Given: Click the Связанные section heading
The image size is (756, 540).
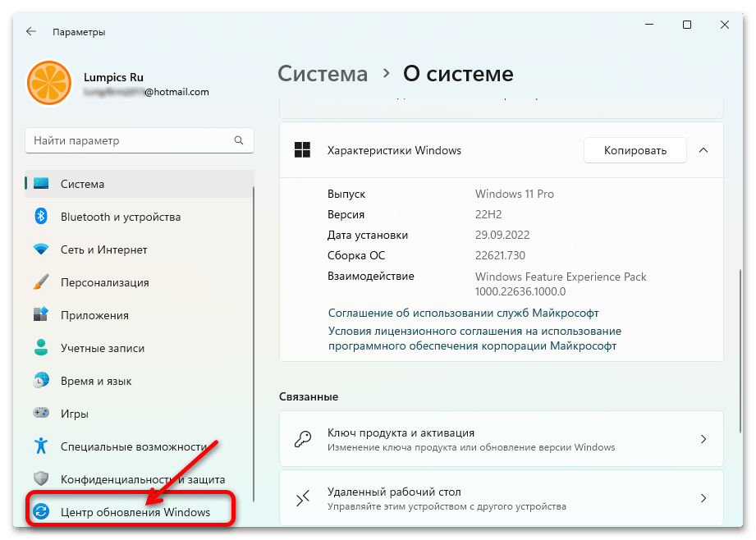Looking at the screenshot, I should point(309,397).
